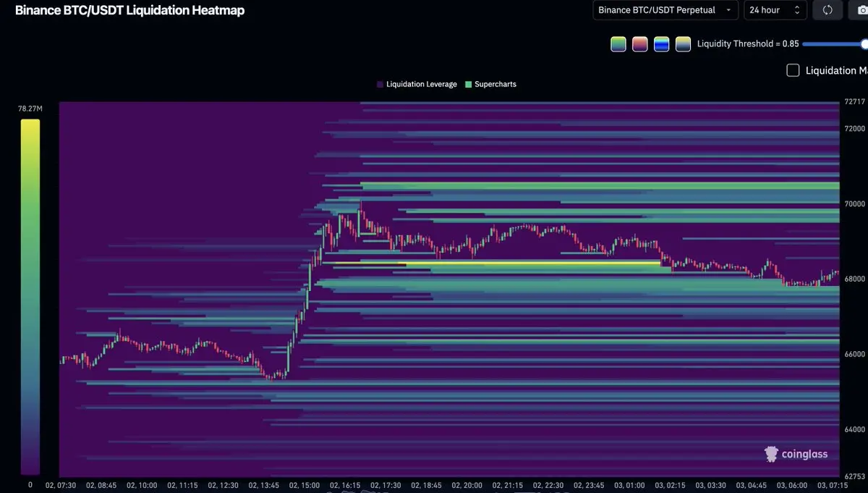Click the 78.27M color scale bar

pos(30,297)
